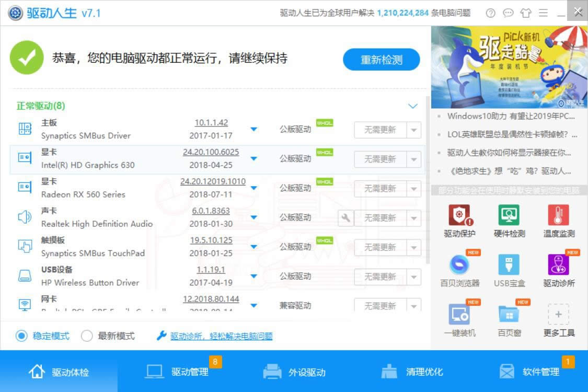
Task: Expand version list for Radeon RX 560 Series
Action: pyautogui.click(x=254, y=188)
